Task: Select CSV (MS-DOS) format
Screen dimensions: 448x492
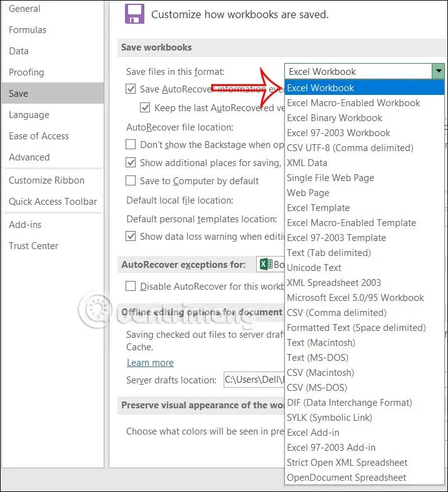Action: pos(364,388)
